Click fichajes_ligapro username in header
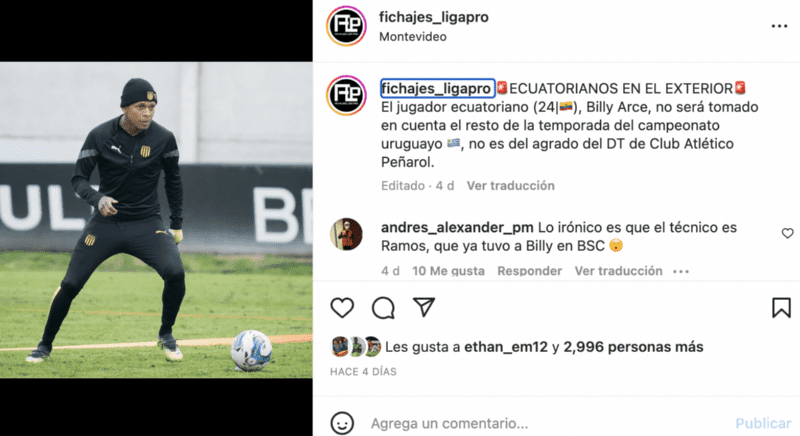 (434, 17)
